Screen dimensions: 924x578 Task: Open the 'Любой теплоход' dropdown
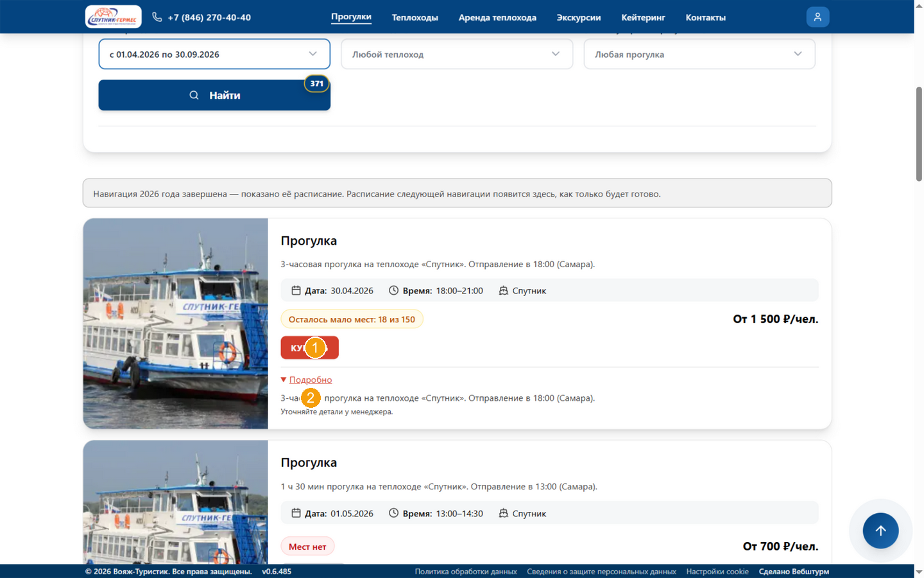tap(457, 54)
